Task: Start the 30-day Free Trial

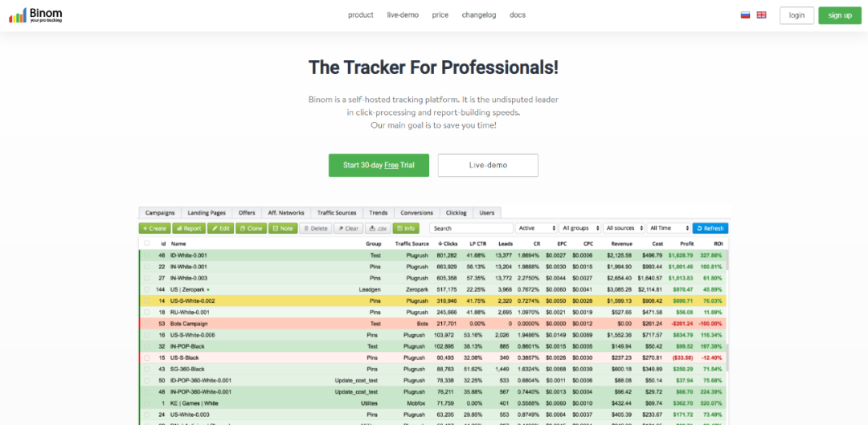Action: point(379,165)
